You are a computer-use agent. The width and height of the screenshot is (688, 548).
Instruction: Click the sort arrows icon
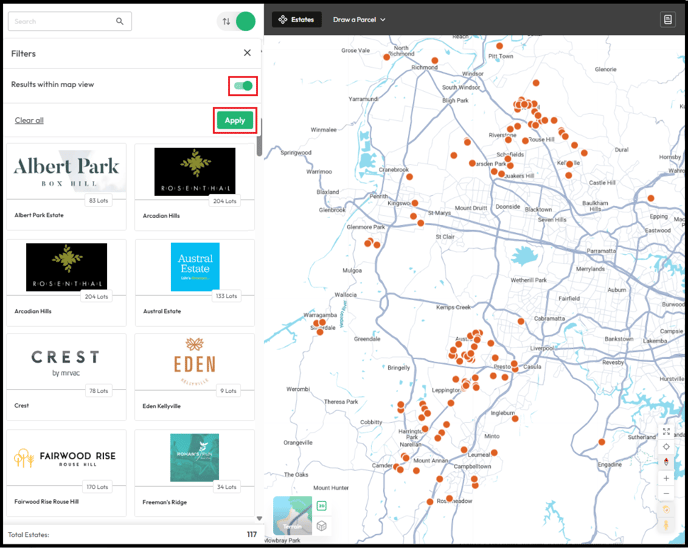226,21
